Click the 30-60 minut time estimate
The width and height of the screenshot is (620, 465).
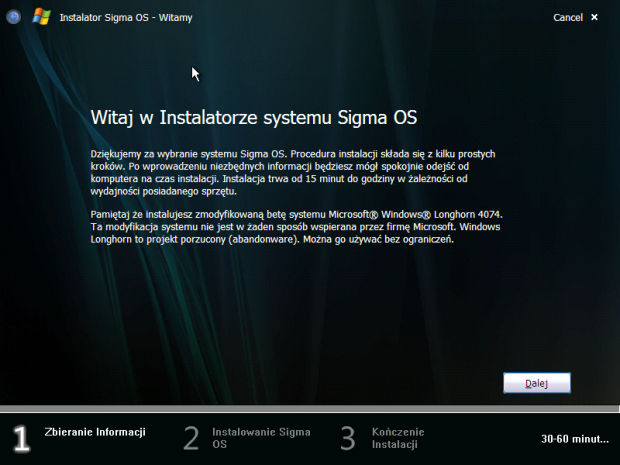pyautogui.click(x=575, y=439)
